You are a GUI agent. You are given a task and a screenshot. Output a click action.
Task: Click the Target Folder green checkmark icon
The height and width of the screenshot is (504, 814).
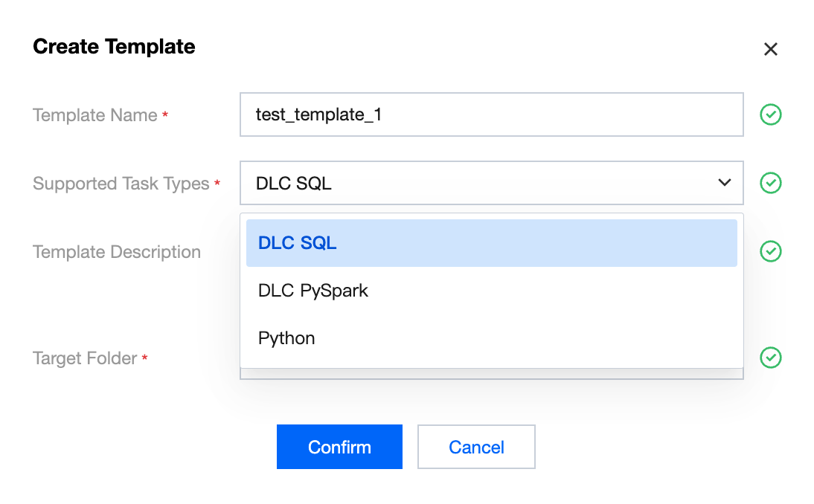coord(770,358)
